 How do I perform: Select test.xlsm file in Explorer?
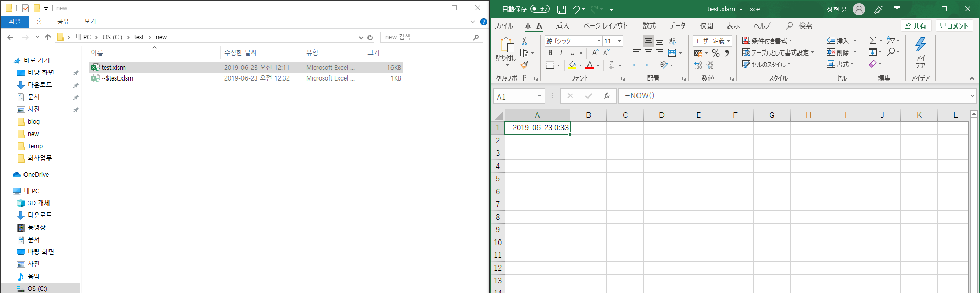(x=246, y=67)
